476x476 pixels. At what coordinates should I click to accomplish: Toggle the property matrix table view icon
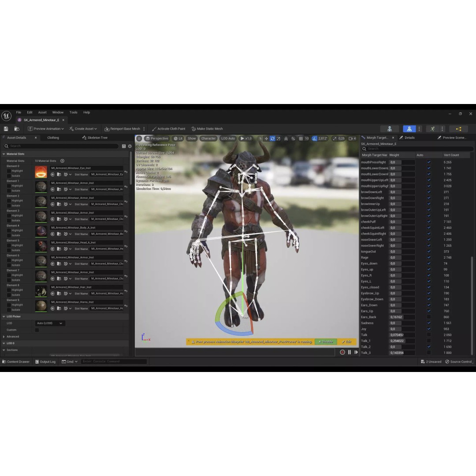[124, 146]
